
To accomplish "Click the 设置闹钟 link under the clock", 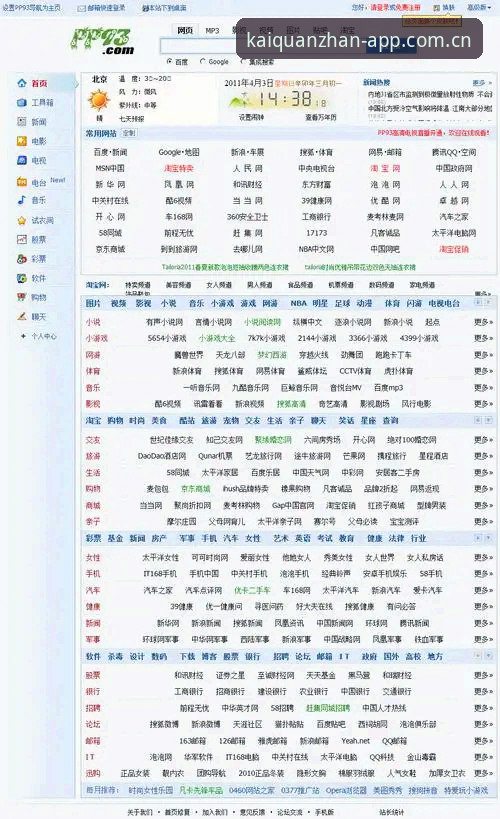I will [251, 118].
